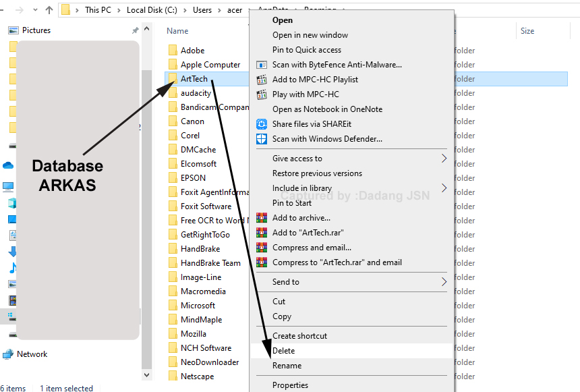
Task: Sort by the Name column header
Action: [x=177, y=31]
